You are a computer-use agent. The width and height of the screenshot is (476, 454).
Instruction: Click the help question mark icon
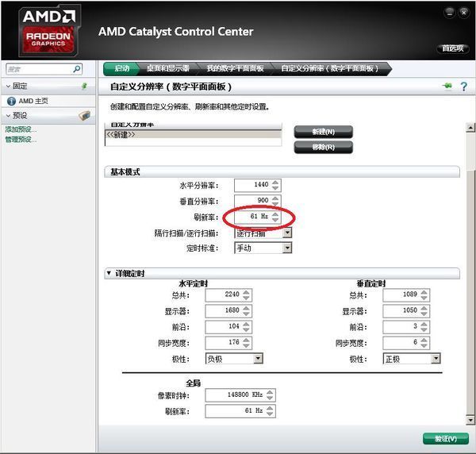tap(463, 87)
